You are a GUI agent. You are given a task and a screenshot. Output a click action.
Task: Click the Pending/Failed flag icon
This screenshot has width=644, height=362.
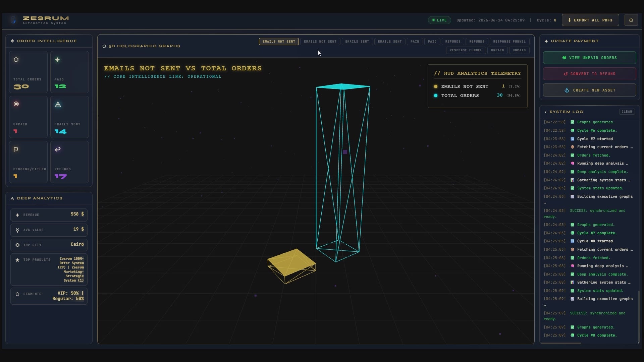tap(16, 149)
